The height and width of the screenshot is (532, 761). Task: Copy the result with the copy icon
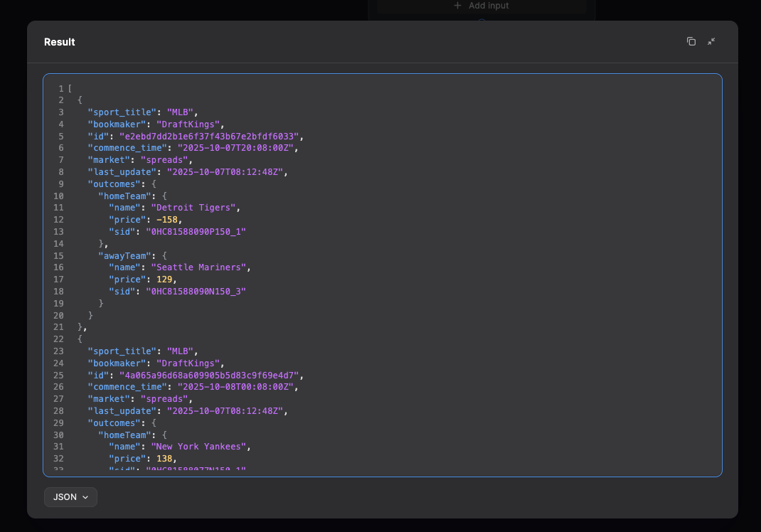691,42
